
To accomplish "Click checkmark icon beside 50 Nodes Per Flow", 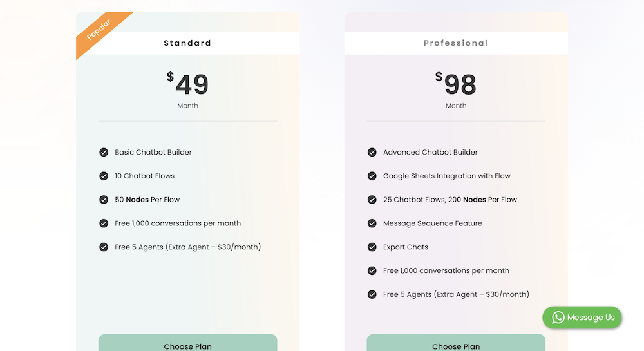I will click(x=104, y=200).
